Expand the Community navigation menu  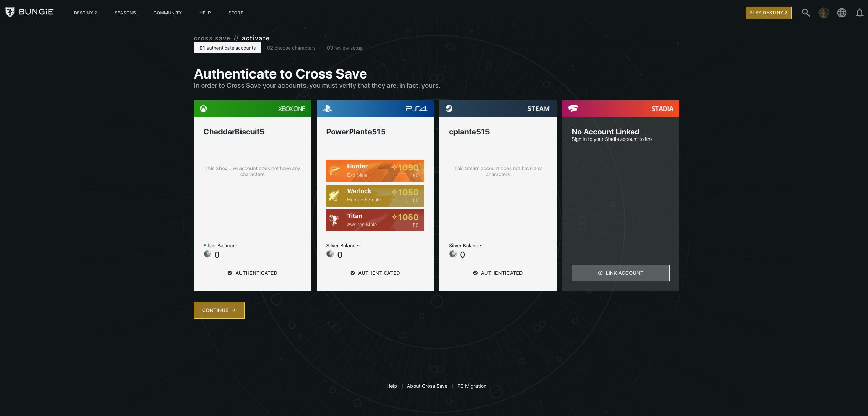(x=168, y=13)
